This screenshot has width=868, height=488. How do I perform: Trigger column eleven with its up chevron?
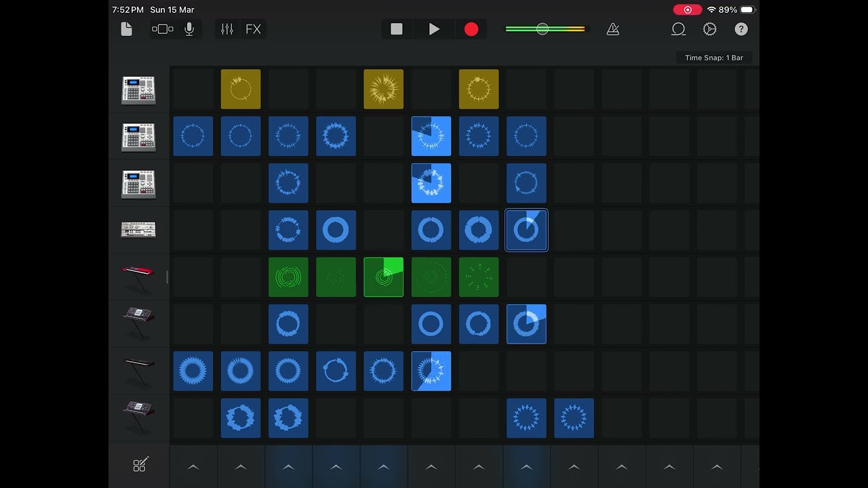[x=669, y=467]
